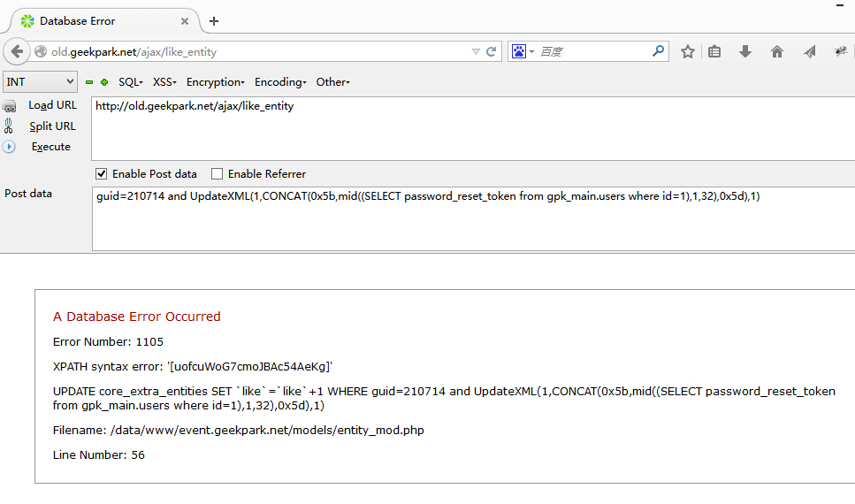Click the 'Line Number: 56' text

(x=99, y=454)
